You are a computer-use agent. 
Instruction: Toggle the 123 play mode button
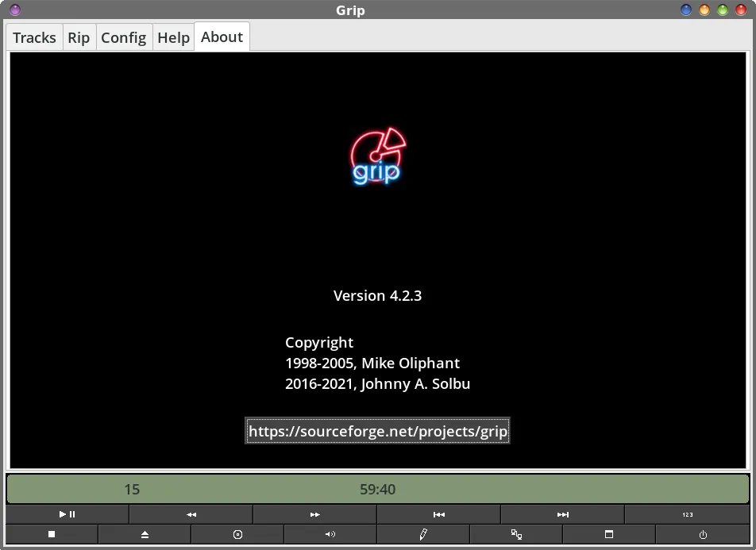tap(688, 514)
